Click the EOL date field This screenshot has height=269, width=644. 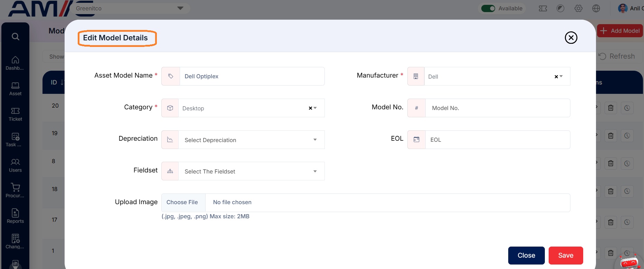[x=498, y=140]
